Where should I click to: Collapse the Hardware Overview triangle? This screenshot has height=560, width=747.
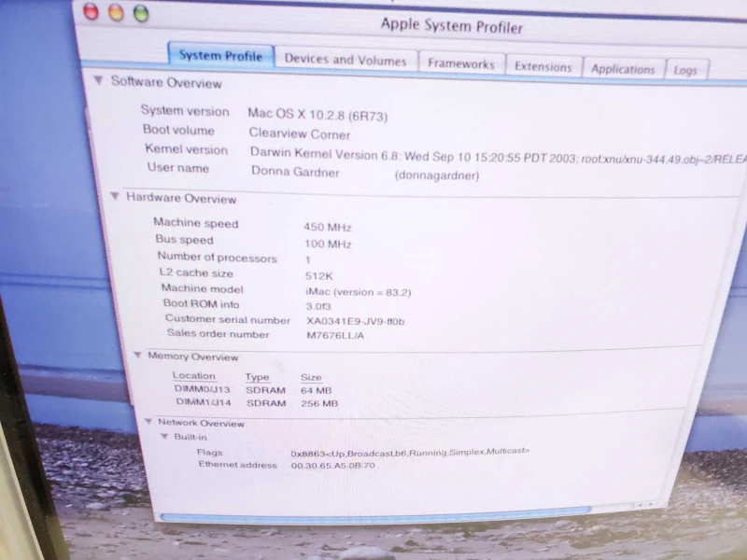(114, 196)
